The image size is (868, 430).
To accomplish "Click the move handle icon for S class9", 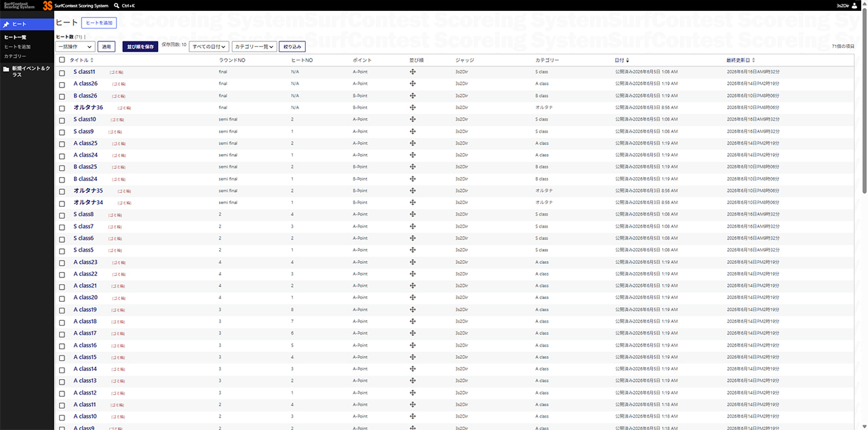I will (412, 131).
